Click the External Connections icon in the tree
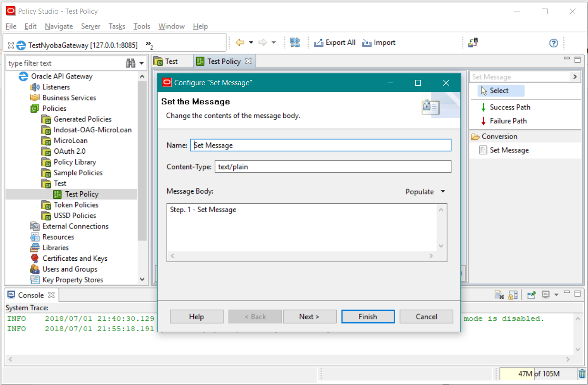 pyautogui.click(x=35, y=226)
